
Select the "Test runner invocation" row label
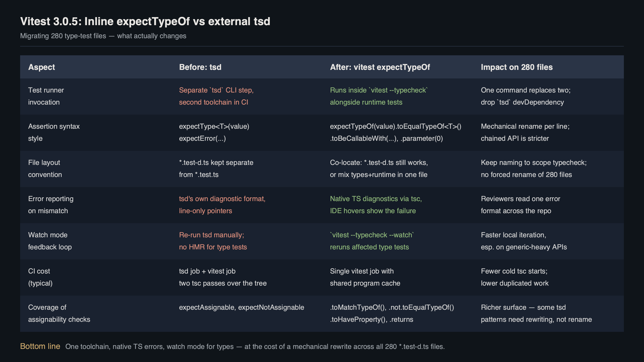(x=47, y=96)
